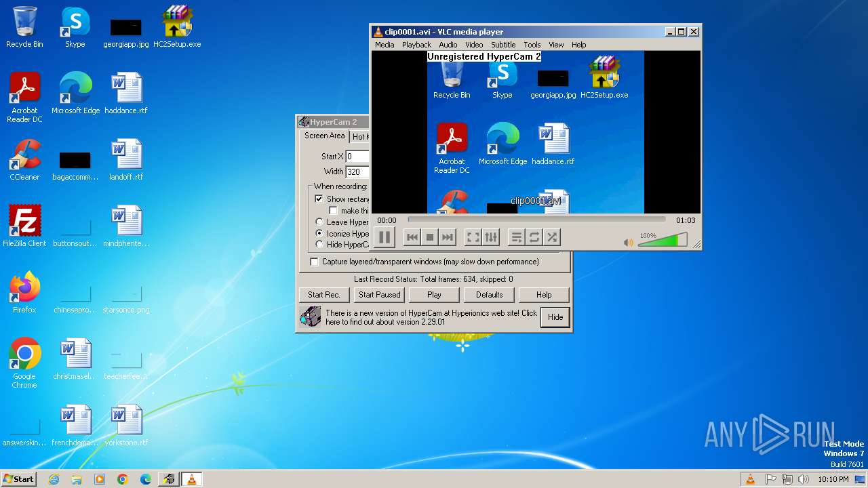Adjust the VLC volume slider
Image resolution: width=868 pixels, height=488 pixels.
pyautogui.click(x=663, y=240)
